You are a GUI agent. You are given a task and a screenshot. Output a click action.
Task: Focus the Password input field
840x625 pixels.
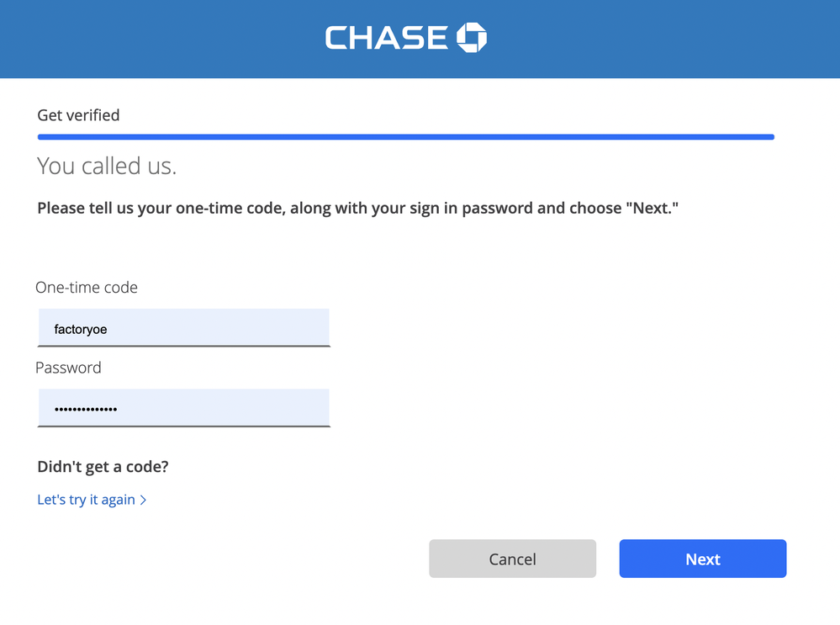[183, 408]
